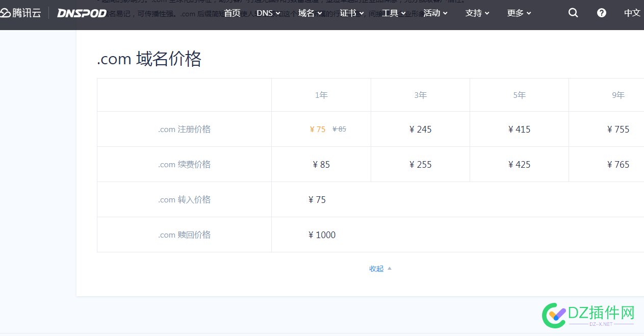Image resolution: width=644 pixels, height=336 pixels.
Task: Expand the 域名 dropdown menu
Action: pos(310,13)
